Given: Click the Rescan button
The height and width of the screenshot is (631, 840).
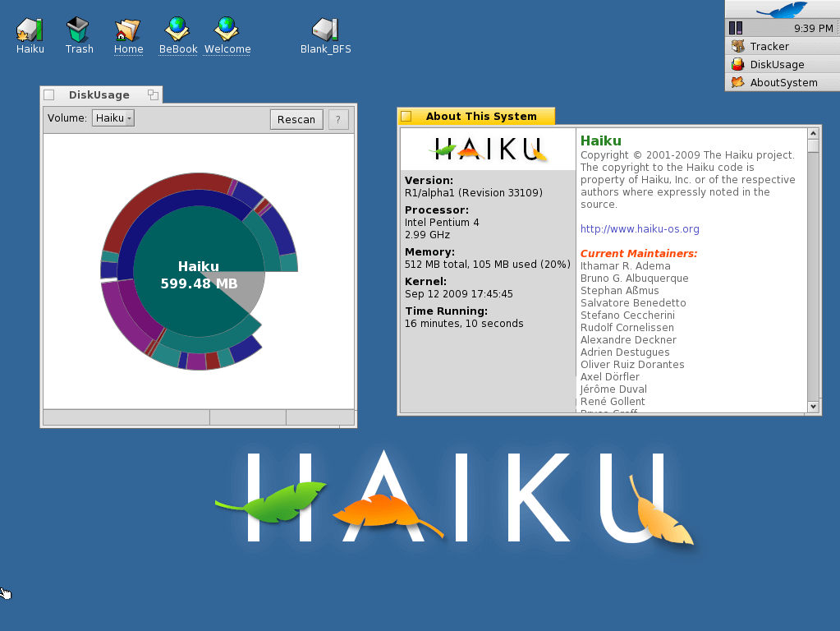Looking at the screenshot, I should tap(296, 120).
